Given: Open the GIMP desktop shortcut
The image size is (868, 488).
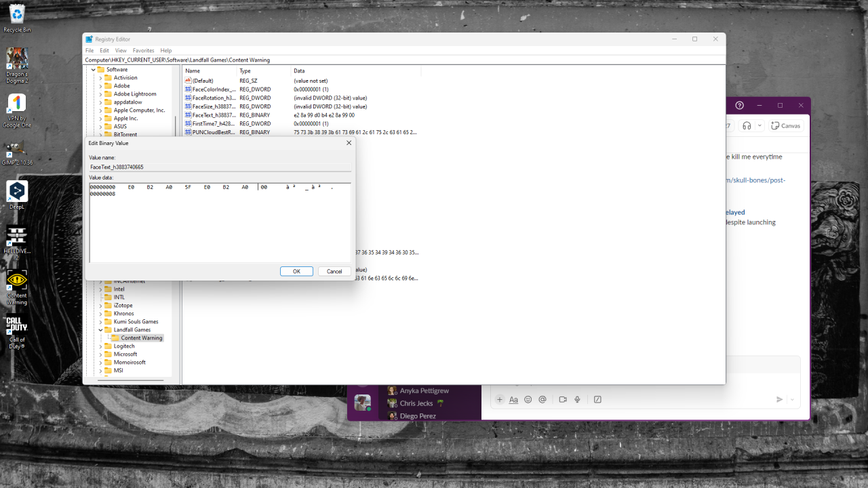Looking at the screenshot, I should point(17,153).
